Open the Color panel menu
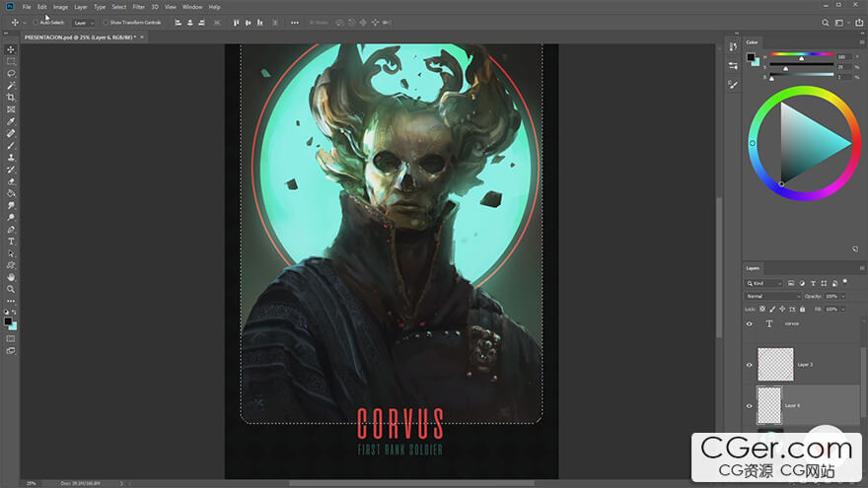Screen dimensions: 868x488 tap(861, 42)
